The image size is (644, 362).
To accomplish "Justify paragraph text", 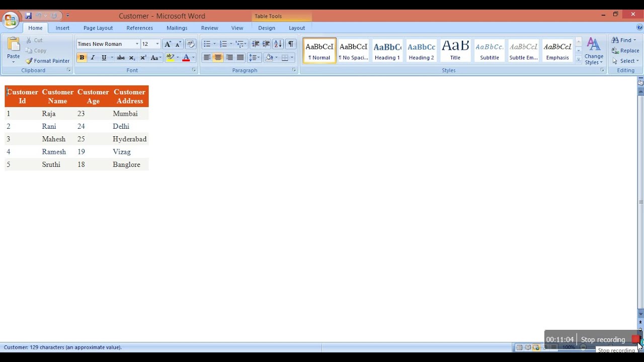I will tap(240, 58).
